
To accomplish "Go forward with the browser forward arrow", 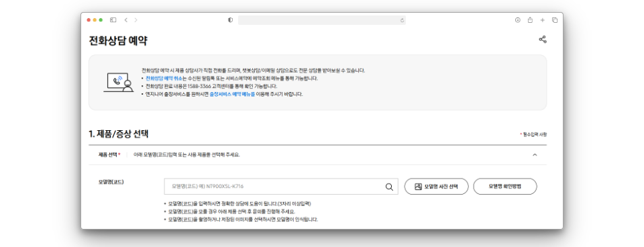I will point(136,19).
